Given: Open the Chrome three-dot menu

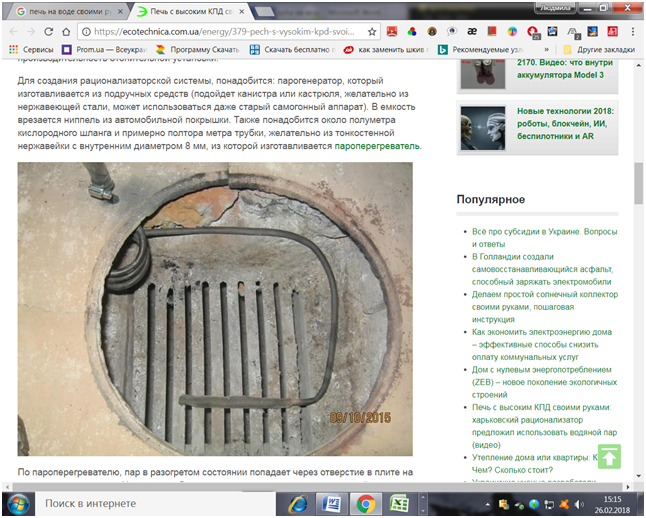Looking at the screenshot, I should tap(633, 32).
